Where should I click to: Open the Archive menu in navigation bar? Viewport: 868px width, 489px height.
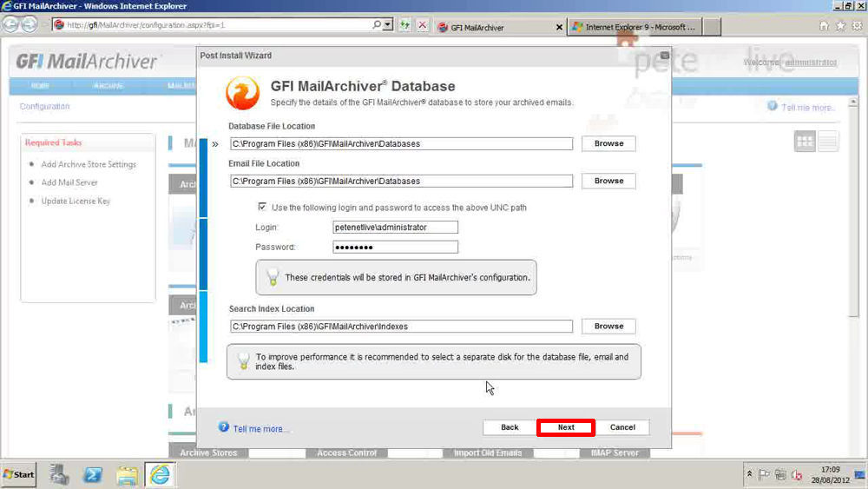click(x=108, y=86)
